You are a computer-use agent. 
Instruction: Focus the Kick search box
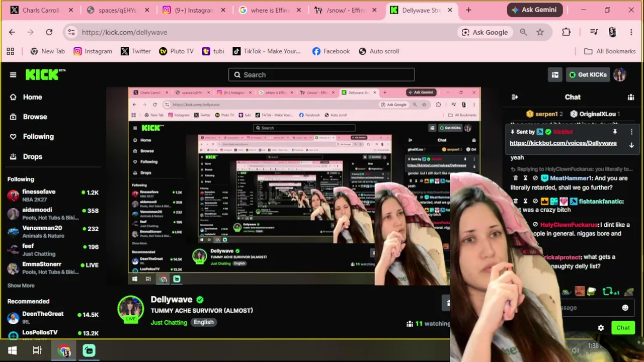pyautogui.click(x=321, y=75)
